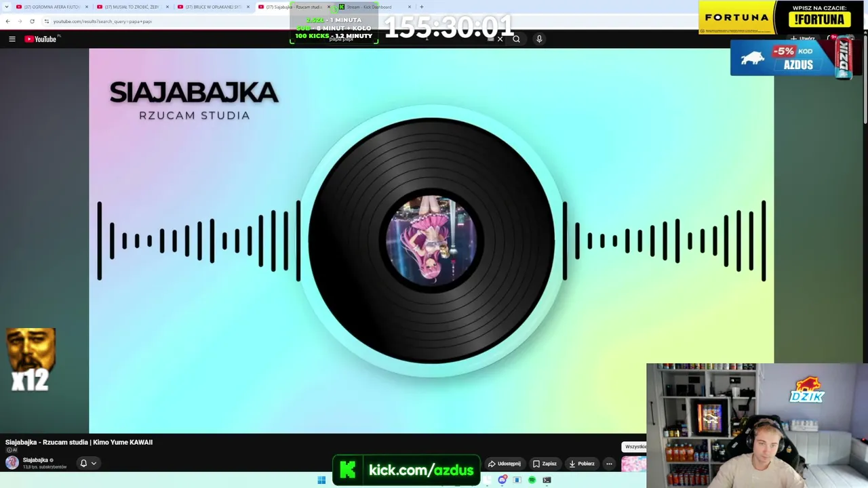Click the '13,8 tys. subskrybentów' subscriber count
Image resolution: width=868 pixels, height=488 pixels.
(x=45, y=467)
